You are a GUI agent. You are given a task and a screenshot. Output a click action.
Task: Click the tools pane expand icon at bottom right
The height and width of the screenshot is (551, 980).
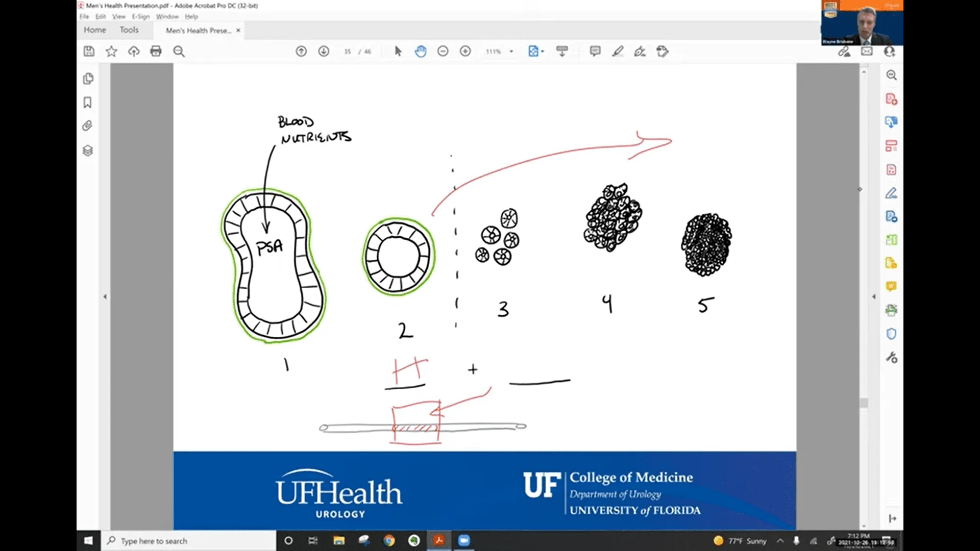click(x=892, y=518)
